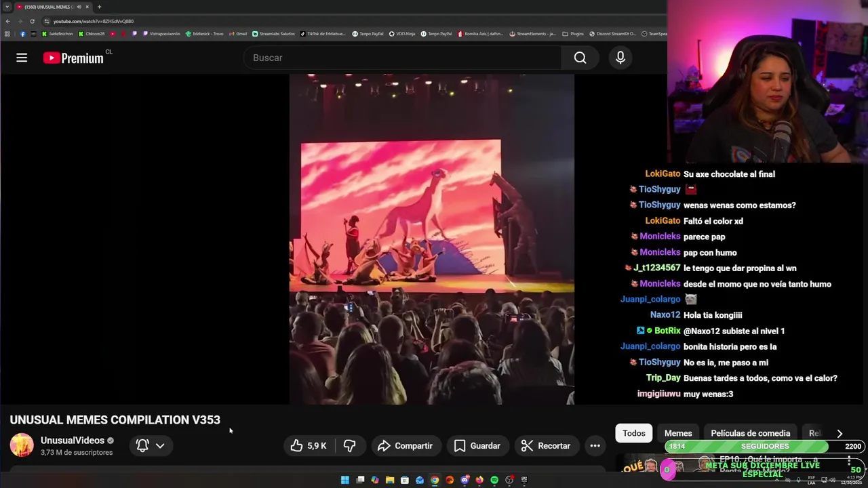This screenshot has height=488, width=868.
Task: Open File Explorer on the taskbar
Action: (x=390, y=480)
